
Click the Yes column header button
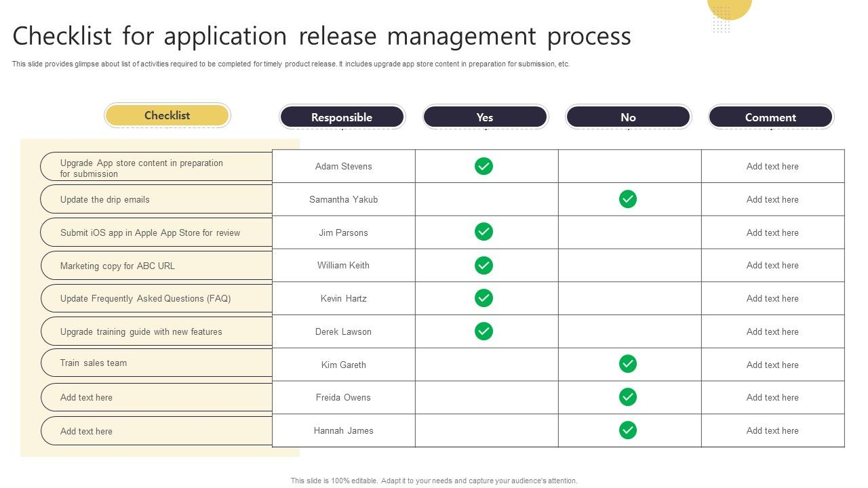coord(485,117)
